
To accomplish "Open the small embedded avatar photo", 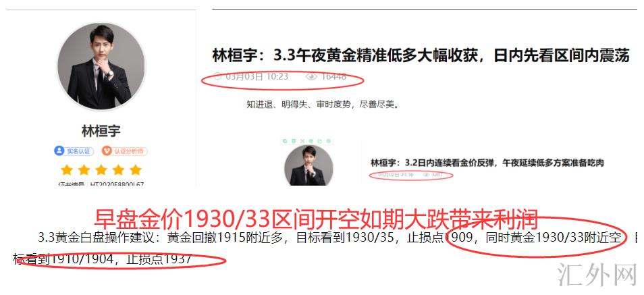I will pyautogui.click(x=308, y=165).
